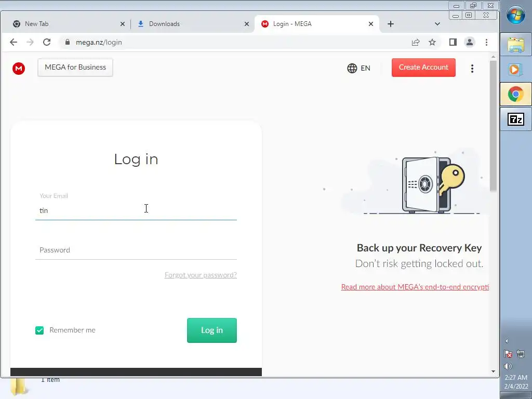Click the globe language icon

point(352,68)
